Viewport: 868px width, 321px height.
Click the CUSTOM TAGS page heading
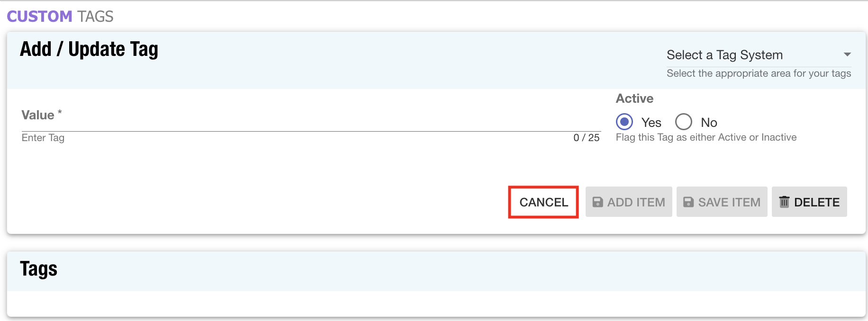[60, 17]
